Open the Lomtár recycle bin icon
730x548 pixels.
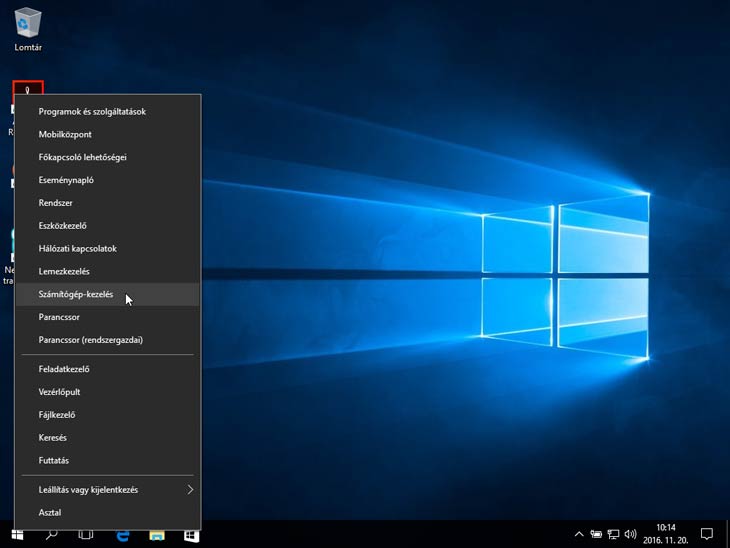[28, 24]
